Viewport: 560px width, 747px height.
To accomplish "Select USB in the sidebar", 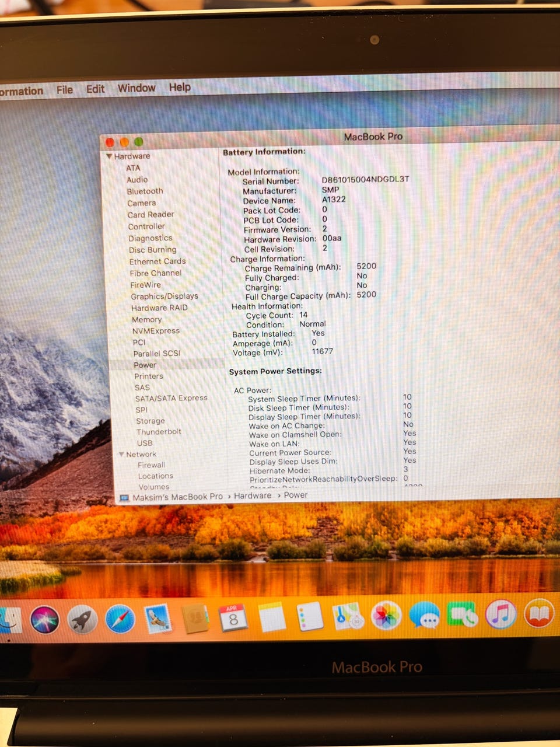I will click(x=145, y=443).
